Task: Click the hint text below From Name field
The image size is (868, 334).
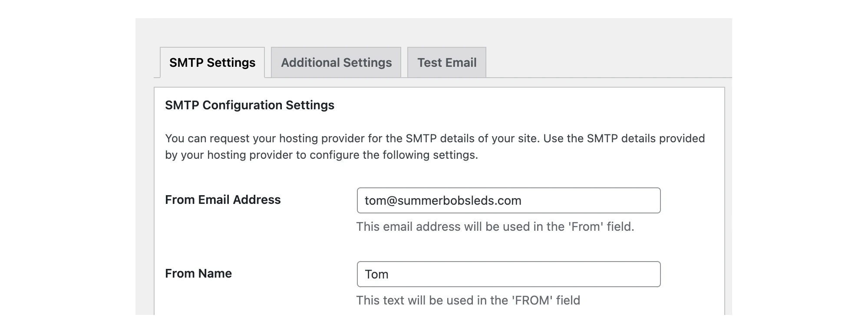Action: coord(468,301)
